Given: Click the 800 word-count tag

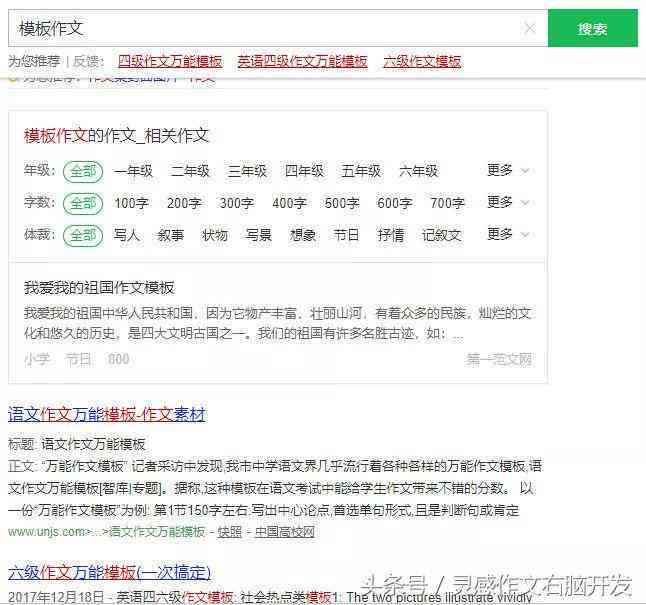Looking at the screenshot, I should (x=119, y=359).
